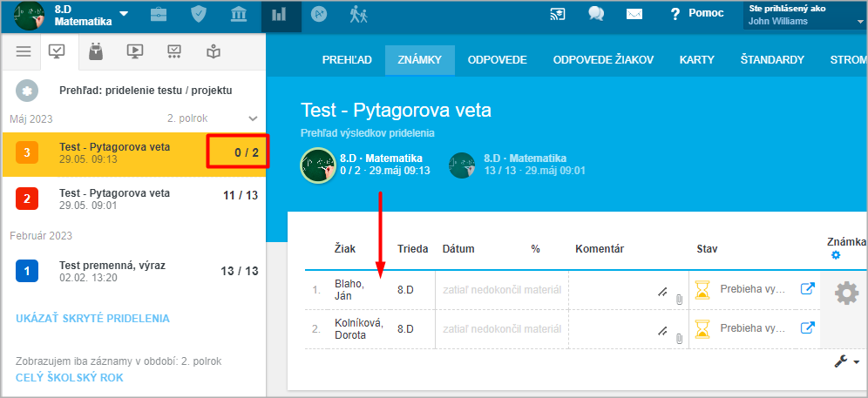Click the large grade settings gear
Image resolution: width=868 pixels, height=398 pixels.
click(846, 293)
